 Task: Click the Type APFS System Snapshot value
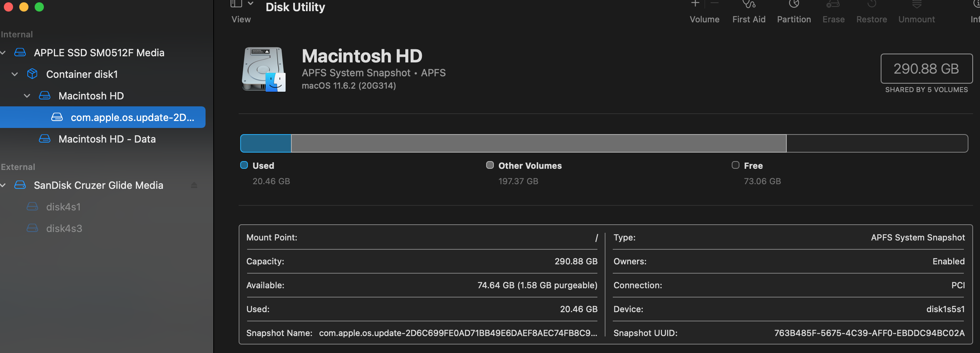click(x=918, y=238)
